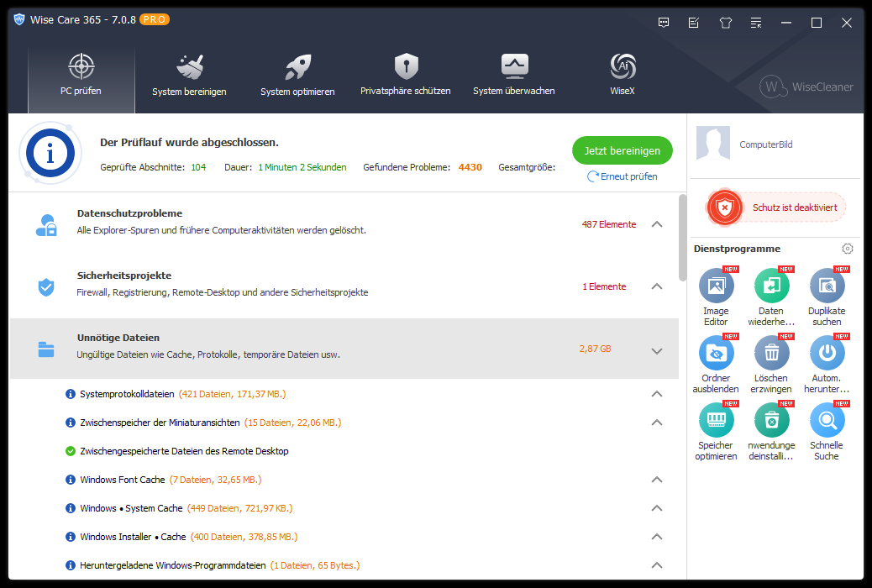Click the Unnötige Dateien heading
The width and height of the screenshot is (872, 588).
point(118,338)
